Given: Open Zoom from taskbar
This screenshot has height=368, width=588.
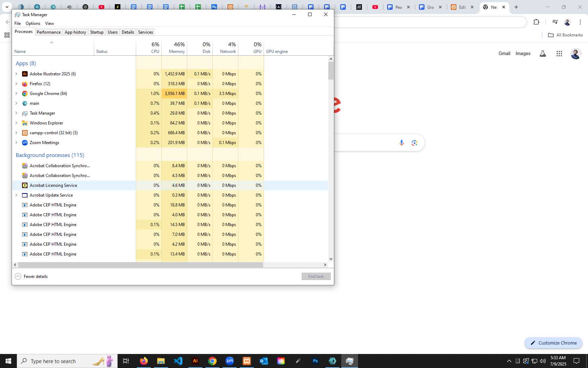Looking at the screenshot, I should pyautogui.click(x=230, y=361).
